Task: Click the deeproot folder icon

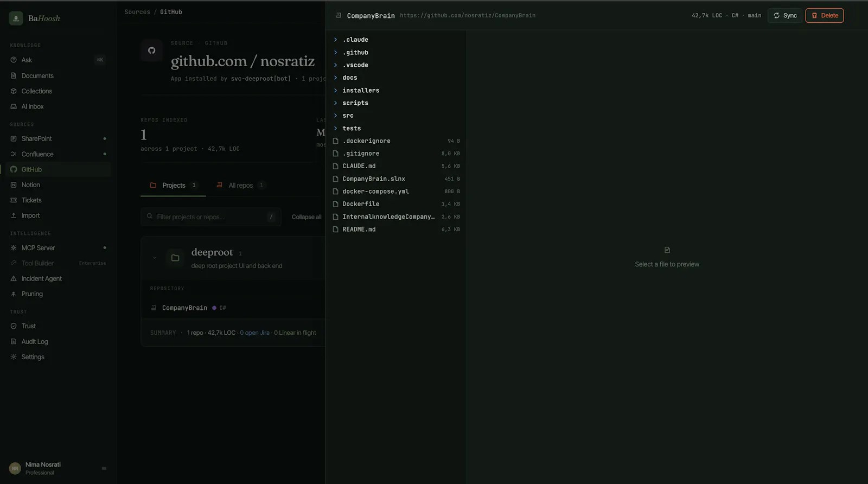Action: click(x=175, y=258)
